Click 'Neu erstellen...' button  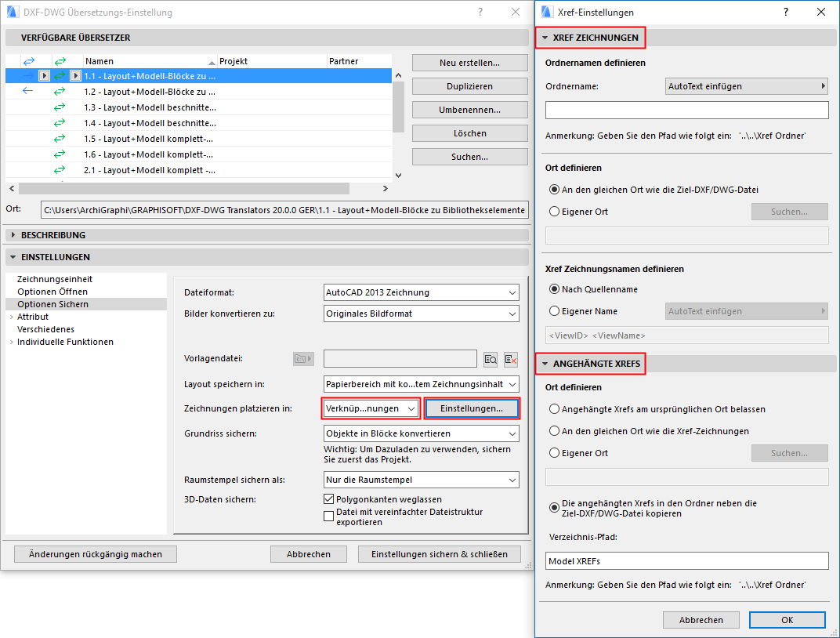click(x=470, y=63)
